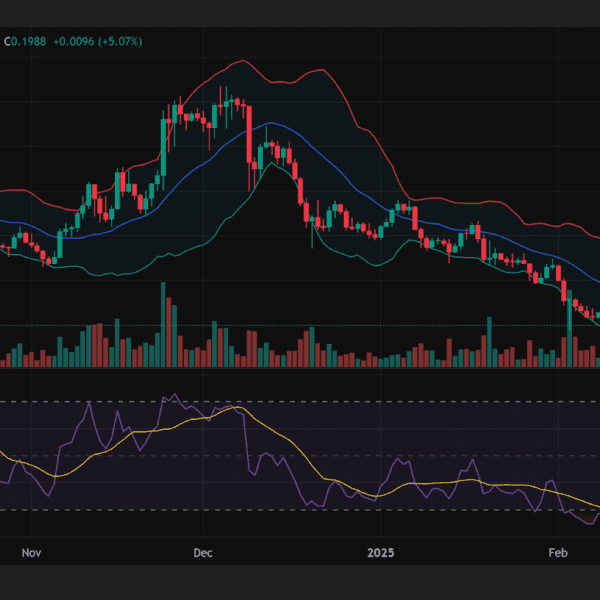Screen dimensions: 600x600
Task: Click the 2025 year label on time axis
Action: coord(381,552)
